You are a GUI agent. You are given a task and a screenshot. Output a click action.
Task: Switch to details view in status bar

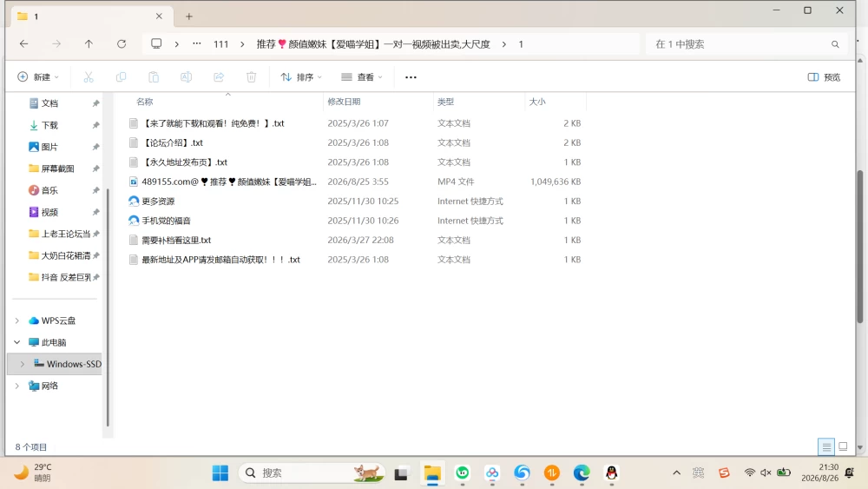(x=826, y=446)
